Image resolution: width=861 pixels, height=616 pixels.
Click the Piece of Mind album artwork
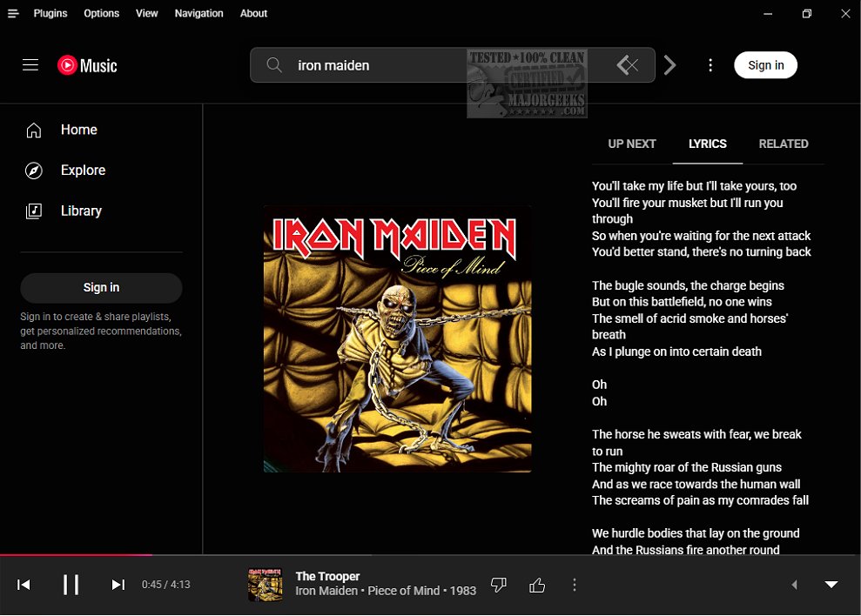coord(398,338)
